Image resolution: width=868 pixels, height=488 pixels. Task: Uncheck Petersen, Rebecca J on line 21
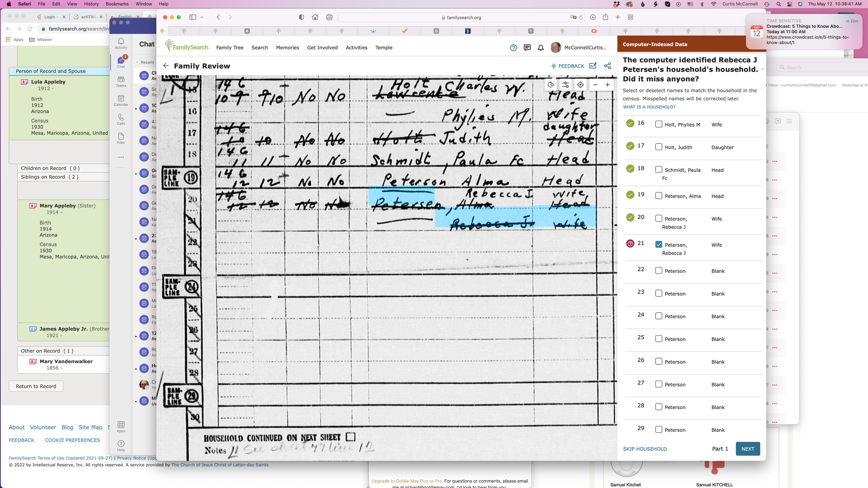click(x=659, y=244)
